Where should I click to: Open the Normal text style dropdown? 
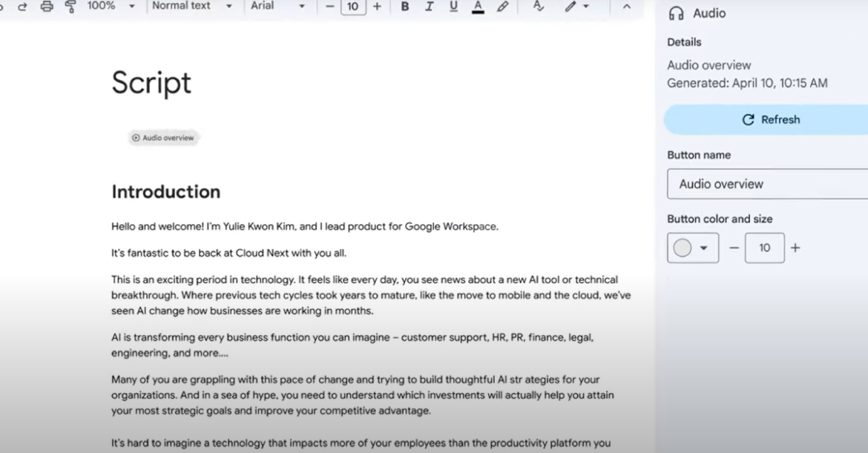click(x=192, y=6)
